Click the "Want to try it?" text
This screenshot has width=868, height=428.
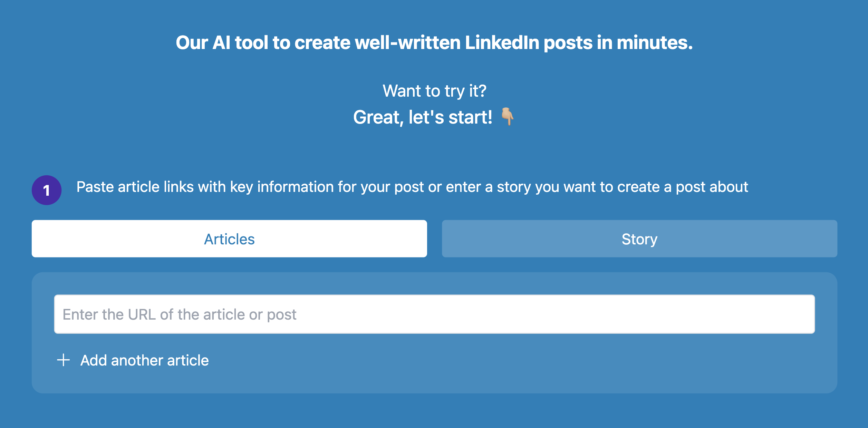click(x=434, y=91)
